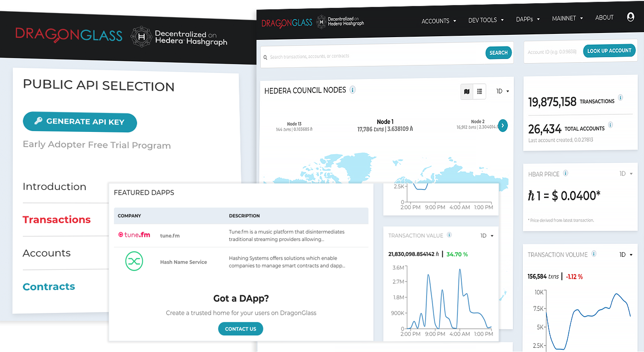Viewport: 644px width, 352px height.
Task: Click the Transaction Volume line chart
Action: 588,320
